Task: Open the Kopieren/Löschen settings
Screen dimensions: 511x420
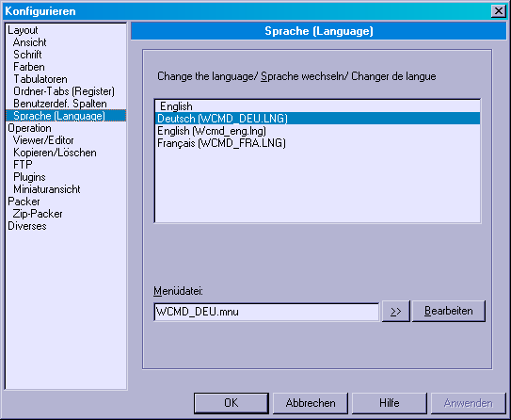Action: pos(55,153)
